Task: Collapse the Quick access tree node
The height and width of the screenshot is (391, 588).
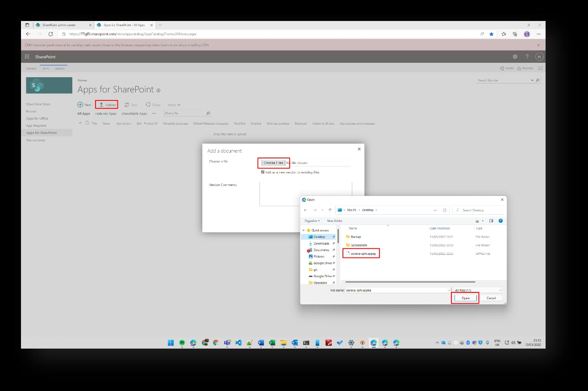Action: (304, 230)
